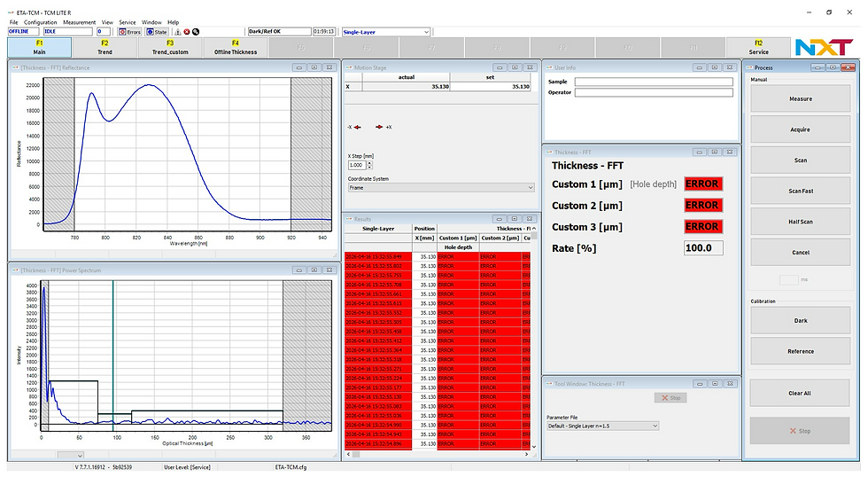
Task: Move stage with the +X red arrow
Action: coord(379,128)
